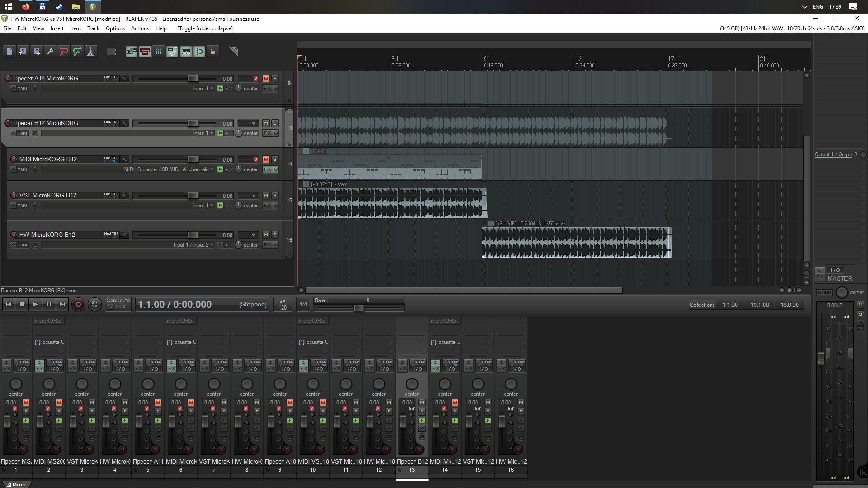Open Project Settings wrench icon

pyautogui.click(x=50, y=52)
